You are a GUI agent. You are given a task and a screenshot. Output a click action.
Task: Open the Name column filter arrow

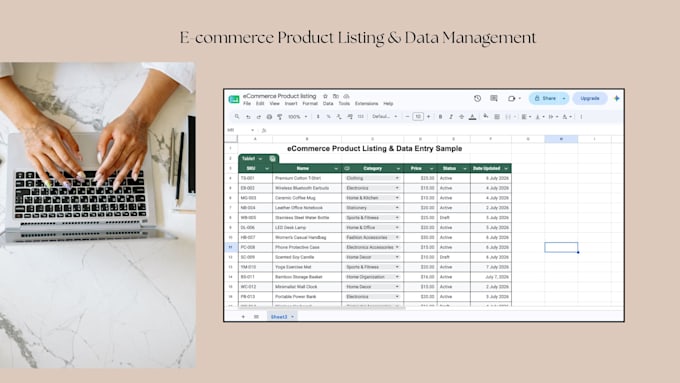coord(336,169)
